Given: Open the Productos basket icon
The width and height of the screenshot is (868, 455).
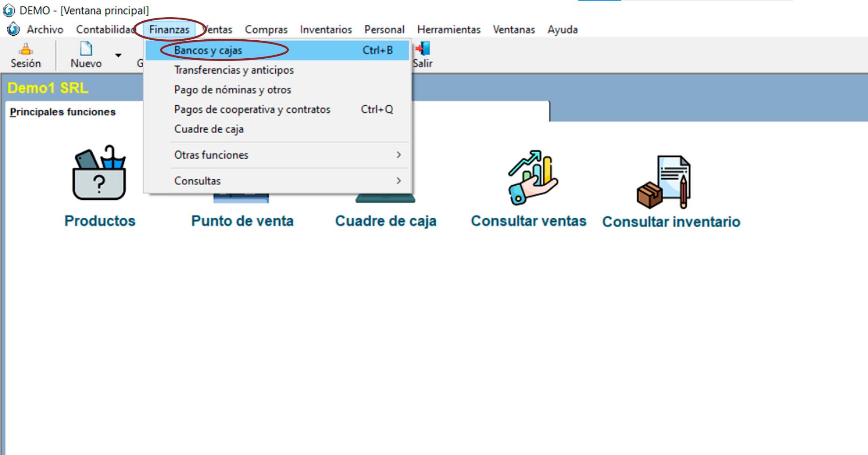Looking at the screenshot, I should pos(99,174).
